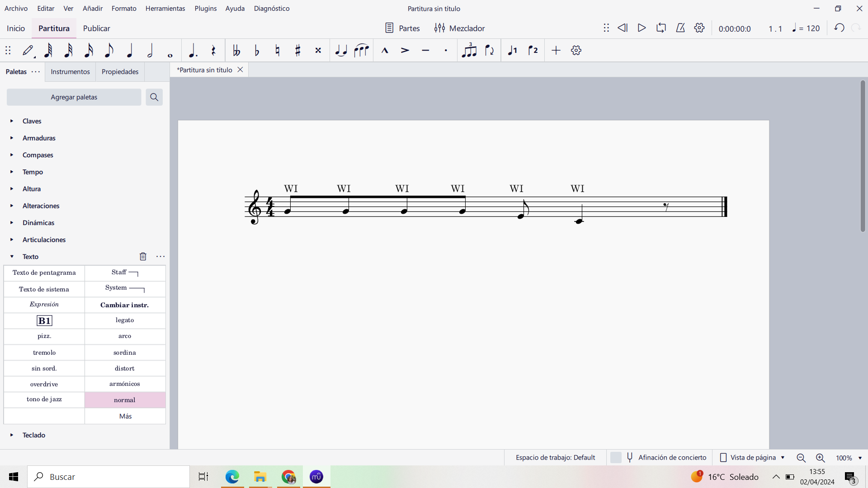Open the Mezclador panel
This screenshot has height=488, width=868.
tap(459, 28)
